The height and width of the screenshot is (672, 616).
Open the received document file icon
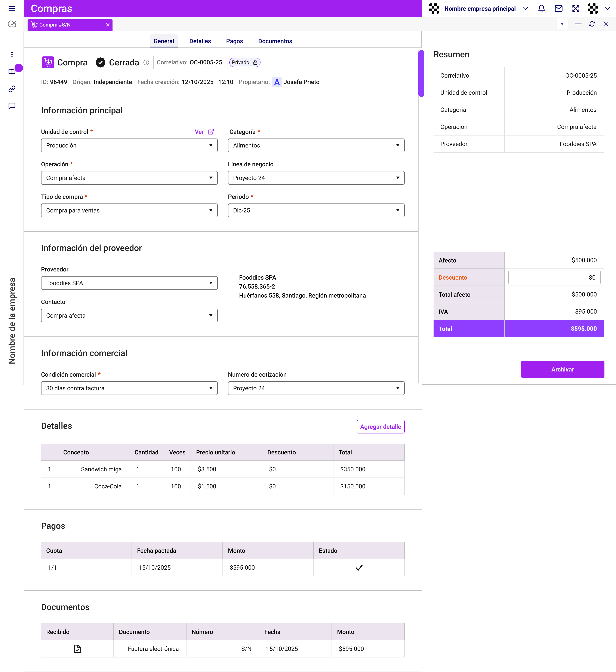[77, 649]
